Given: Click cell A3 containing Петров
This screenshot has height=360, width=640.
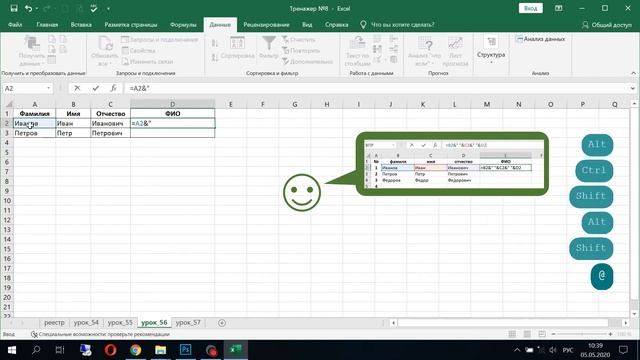Looking at the screenshot, I should point(35,133).
